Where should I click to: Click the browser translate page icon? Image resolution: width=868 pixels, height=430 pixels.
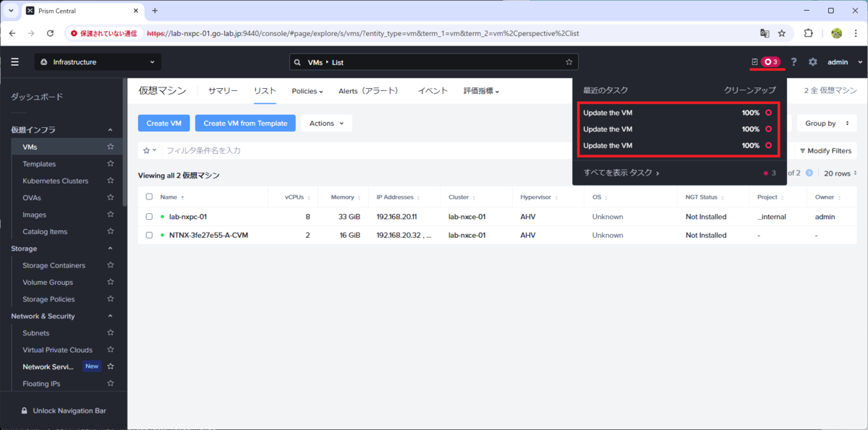coord(764,33)
